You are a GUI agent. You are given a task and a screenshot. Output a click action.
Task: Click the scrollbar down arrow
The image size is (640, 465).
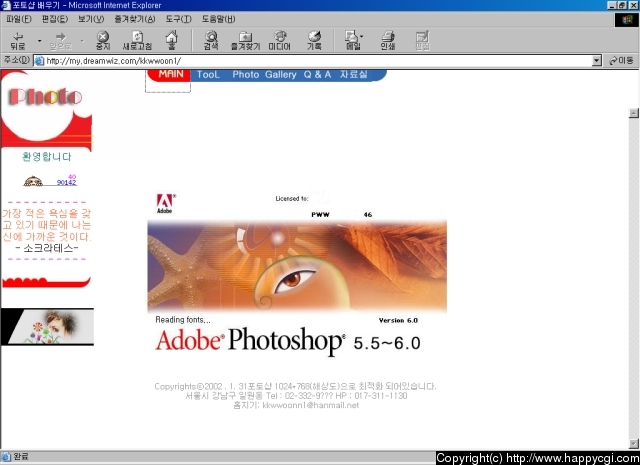click(x=634, y=443)
